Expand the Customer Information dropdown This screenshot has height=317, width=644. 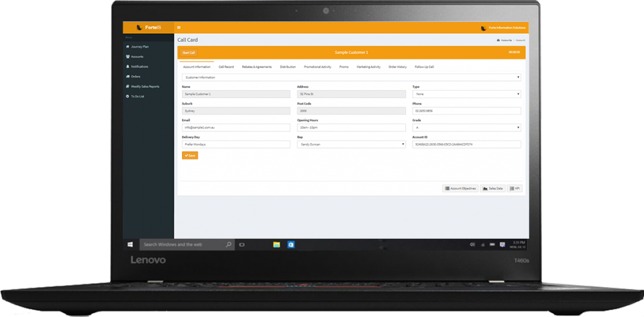tap(351, 78)
